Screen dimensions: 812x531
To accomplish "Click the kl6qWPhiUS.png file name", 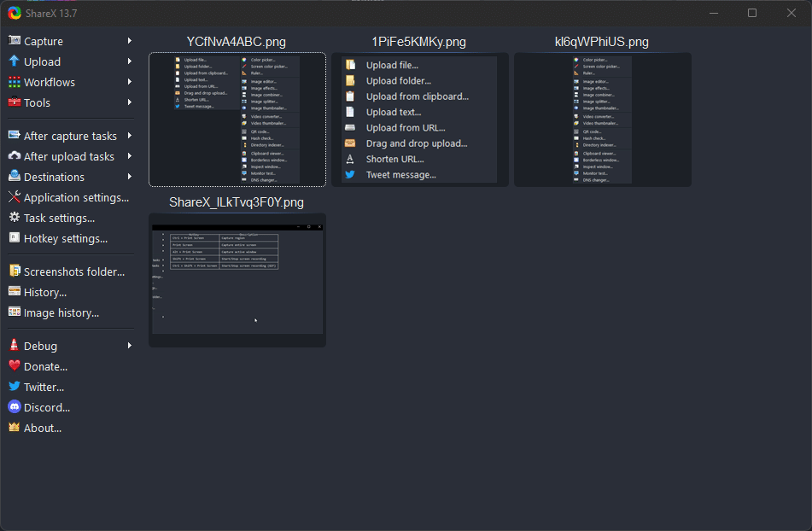I will (602, 42).
